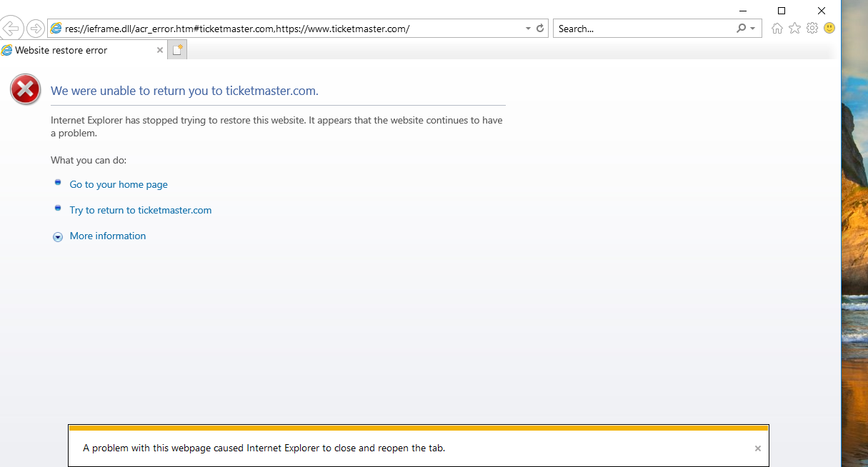Click the smiley feedback icon
The width and height of the screenshot is (868, 467).
[x=829, y=29]
